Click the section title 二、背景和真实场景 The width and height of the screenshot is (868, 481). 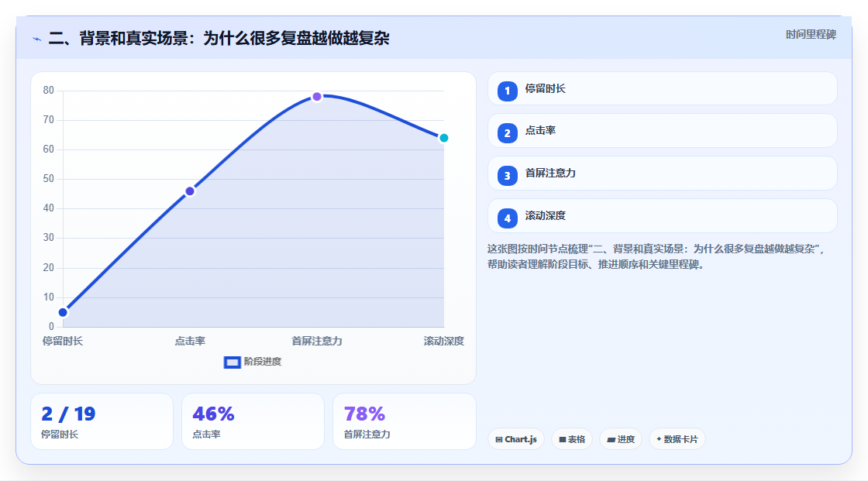219,38
